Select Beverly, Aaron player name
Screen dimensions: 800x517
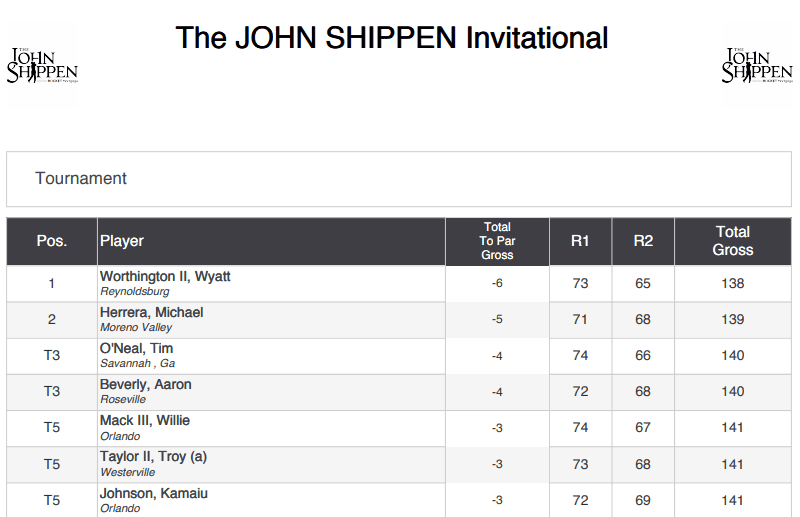pyautogui.click(x=146, y=384)
